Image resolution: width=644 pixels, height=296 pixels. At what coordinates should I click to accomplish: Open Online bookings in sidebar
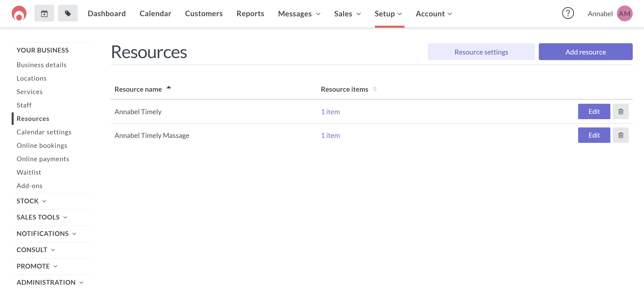pyautogui.click(x=42, y=145)
